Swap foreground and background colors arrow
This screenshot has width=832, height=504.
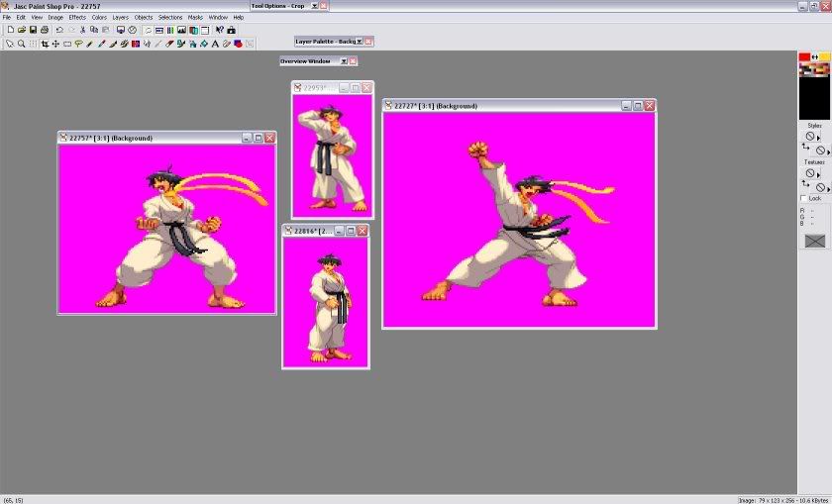815,56
